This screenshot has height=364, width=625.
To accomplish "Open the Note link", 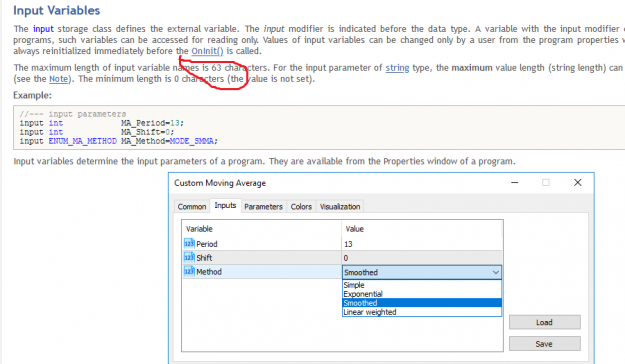I will [x=59, y=79].
